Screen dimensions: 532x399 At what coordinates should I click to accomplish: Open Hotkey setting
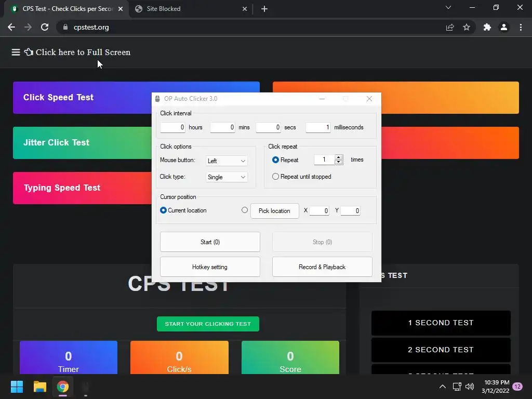(x=210, y=267)
